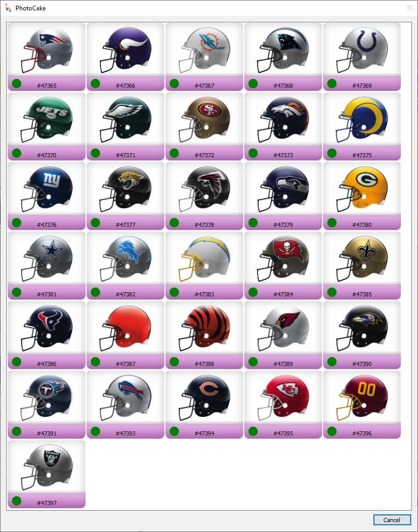Select the Cowboys star helmet #47381
This screenshot has height=532, width=418.
click(47, 259)
